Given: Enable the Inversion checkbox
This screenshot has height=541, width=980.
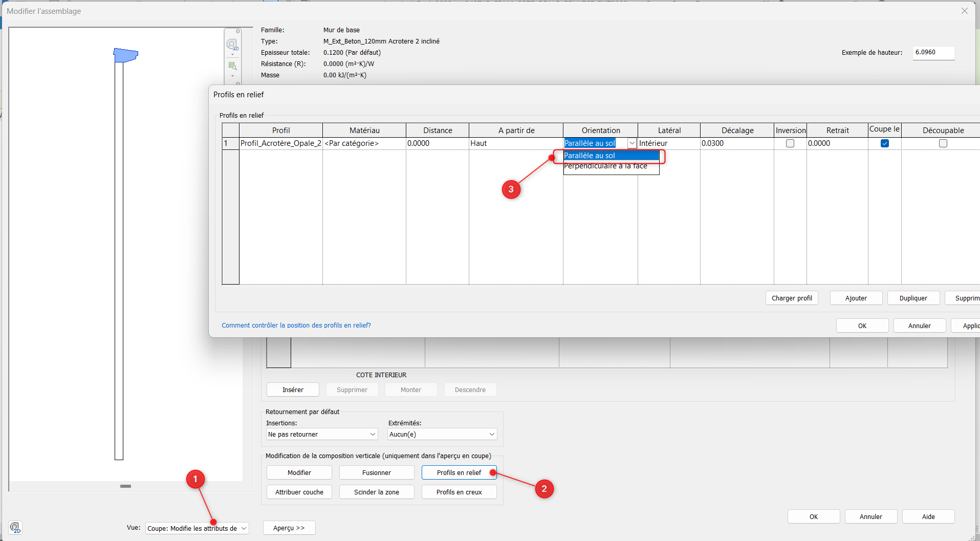Looking at the screenshot, I should [790, 143].
